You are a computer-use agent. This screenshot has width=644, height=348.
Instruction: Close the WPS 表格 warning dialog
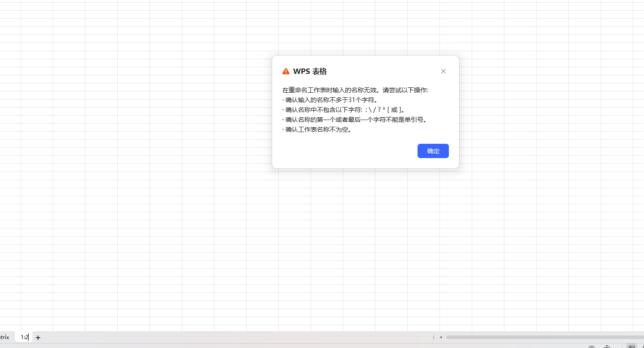443,71
